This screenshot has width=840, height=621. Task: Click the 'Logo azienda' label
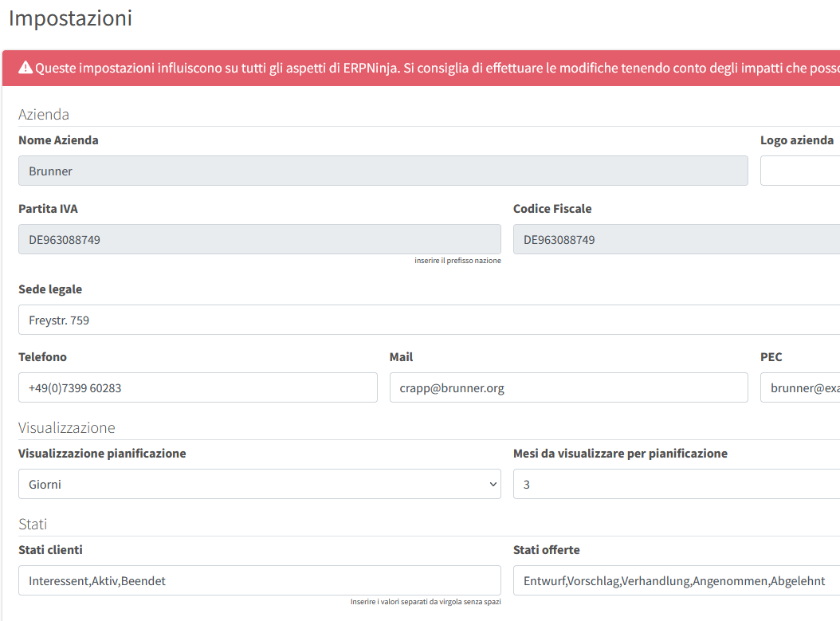[797, 140]
